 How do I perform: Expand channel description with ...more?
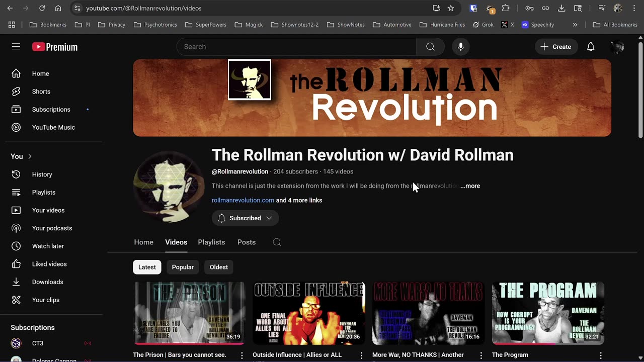[470, 186]
